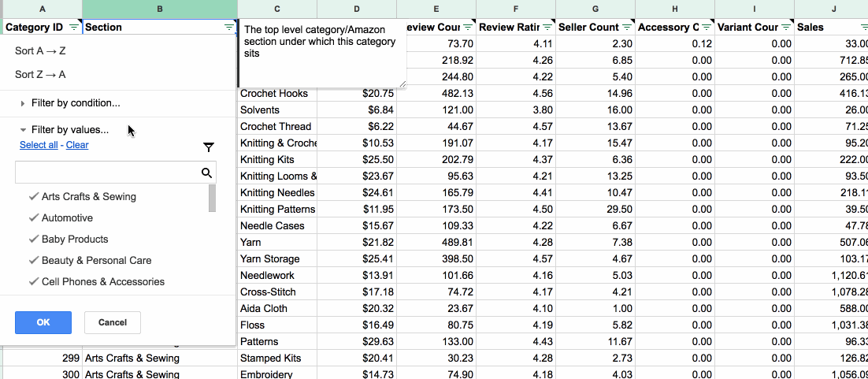Uncheck the Baby Products filter value

tap(69, 240)
